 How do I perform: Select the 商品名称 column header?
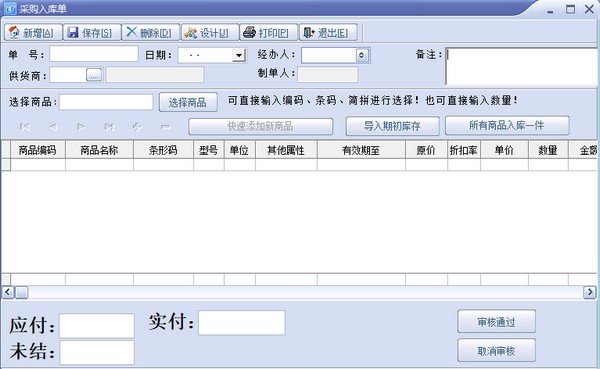pyautogui.click(x=99, y=150)
